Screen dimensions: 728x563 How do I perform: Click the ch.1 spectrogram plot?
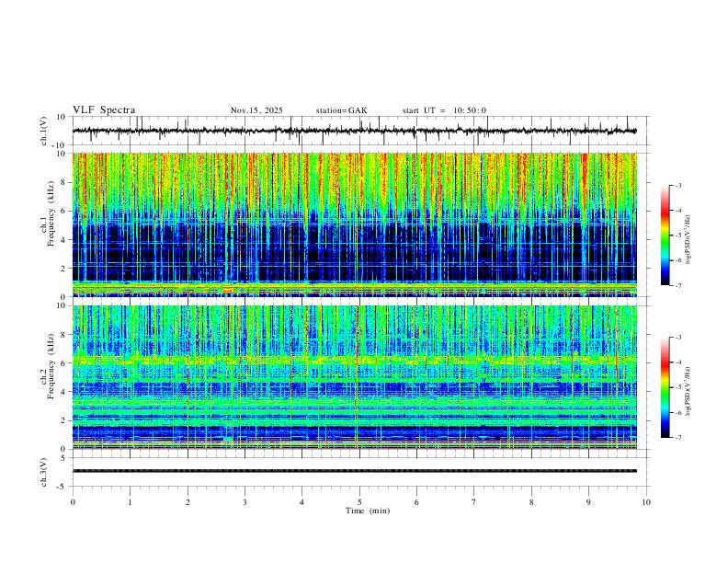tap(354, 224)
